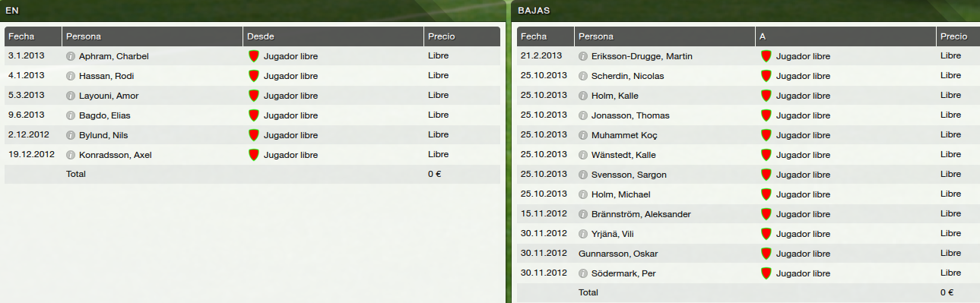The height and width of the screenshot is (303, 980).
Task: Click club badge in Yrjänä, Vili row
Action: point(766,234)
